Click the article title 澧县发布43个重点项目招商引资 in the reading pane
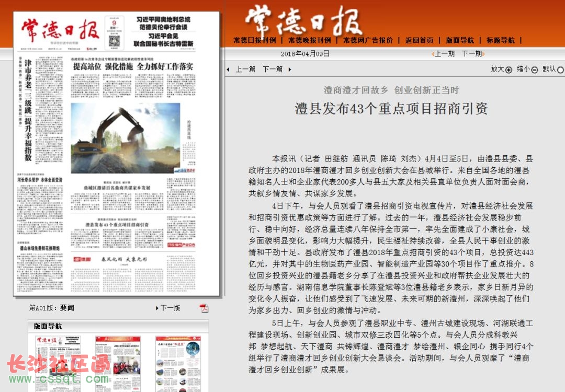This screenshot has height=392, width=565. coord(391,109)
